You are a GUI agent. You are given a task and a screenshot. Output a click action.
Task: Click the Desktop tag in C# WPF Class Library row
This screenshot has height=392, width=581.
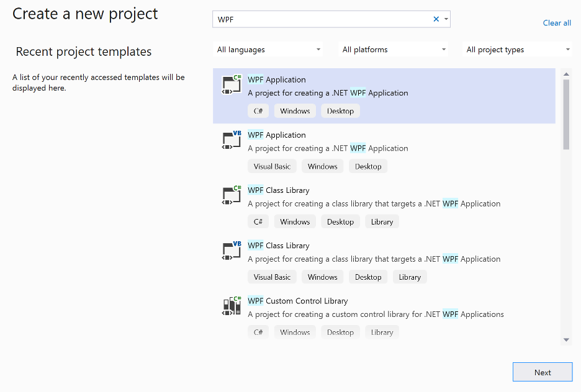tap(341, 221)
